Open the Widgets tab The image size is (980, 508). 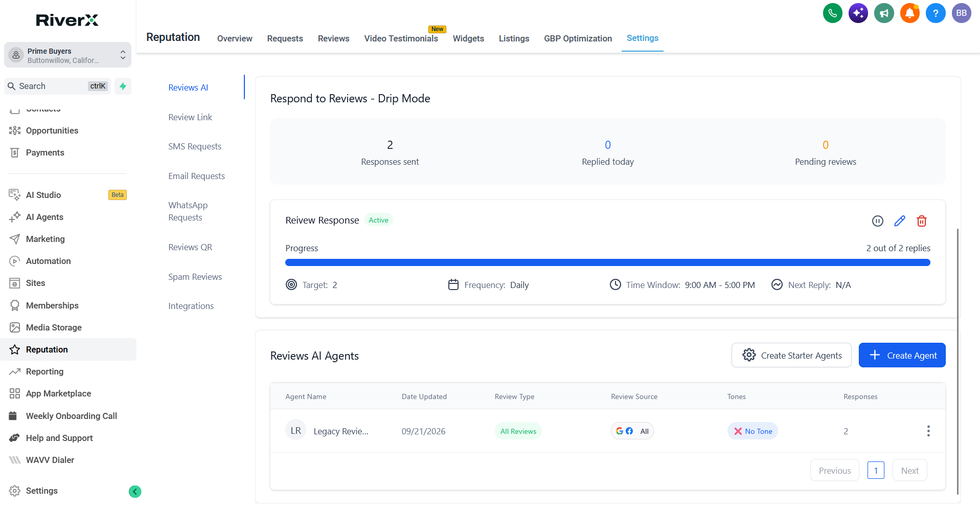pyautogui.click(x=468, y=38)
